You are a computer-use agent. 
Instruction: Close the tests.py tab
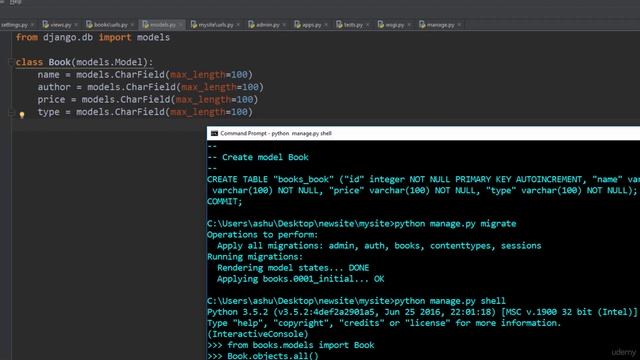click(x=367, y=25)
